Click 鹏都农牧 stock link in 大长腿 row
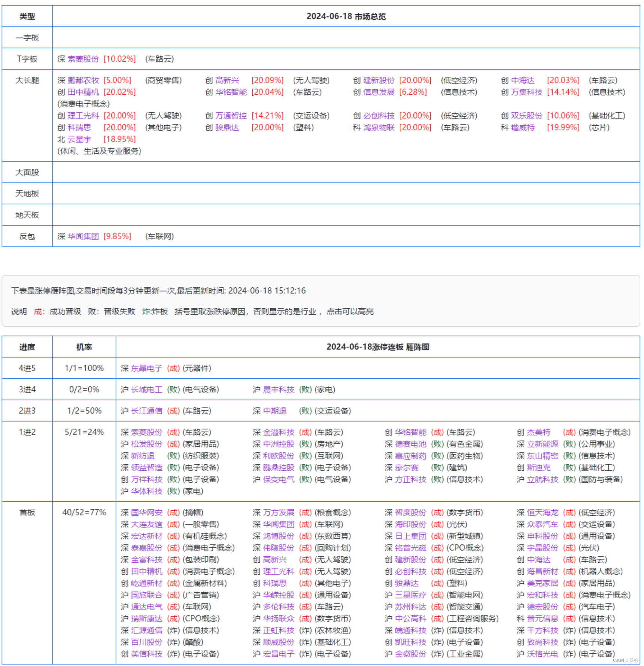Viewport: 644px width, 666px height. 83,80
